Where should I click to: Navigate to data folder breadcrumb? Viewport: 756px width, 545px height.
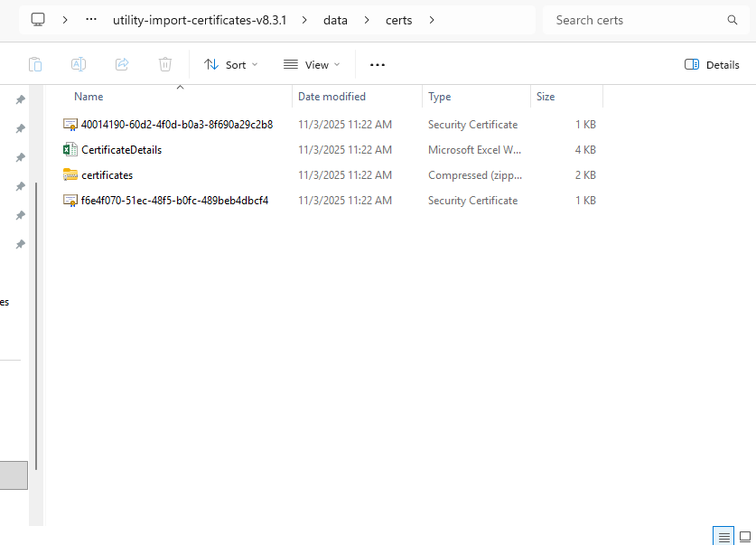335,20
